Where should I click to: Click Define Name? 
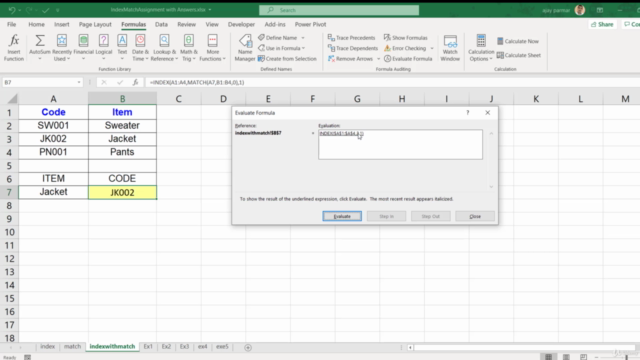pyautogui.click(x=278, y=38)
